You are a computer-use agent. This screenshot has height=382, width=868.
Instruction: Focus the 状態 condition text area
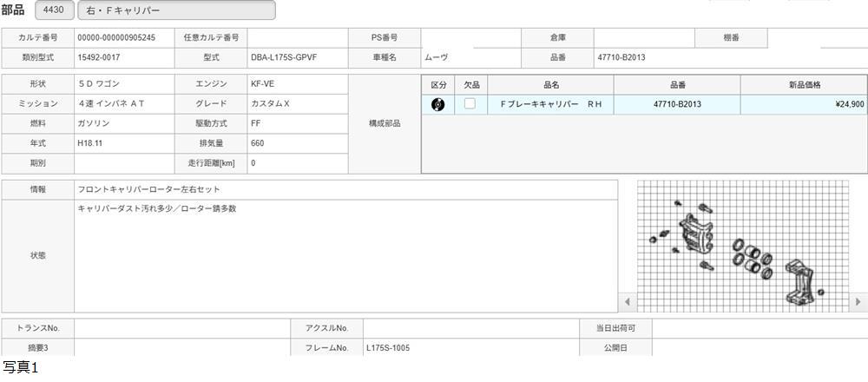point(345,256)
